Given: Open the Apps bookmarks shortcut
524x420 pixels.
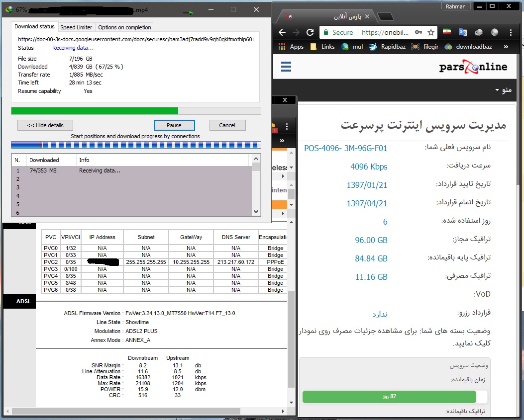Looking at the screenshot, I should pyautogui.click(x=291, y=47).
